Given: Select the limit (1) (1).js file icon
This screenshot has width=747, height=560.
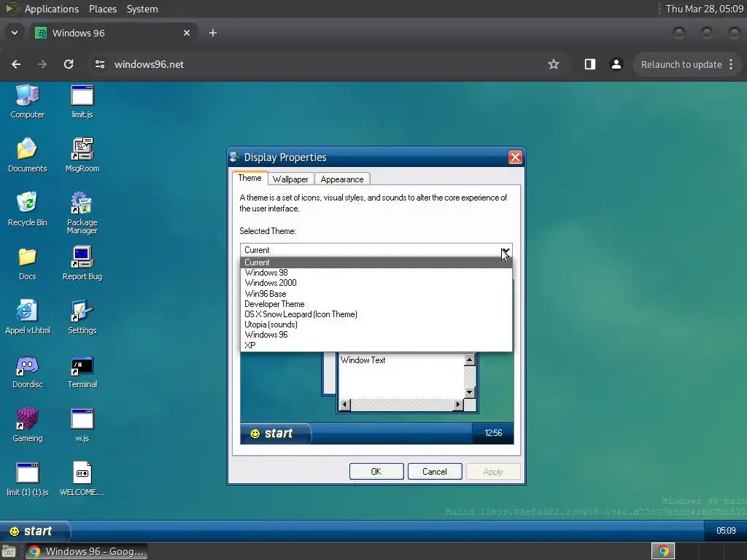Looking at the screenshot, I should coord(27,478).
